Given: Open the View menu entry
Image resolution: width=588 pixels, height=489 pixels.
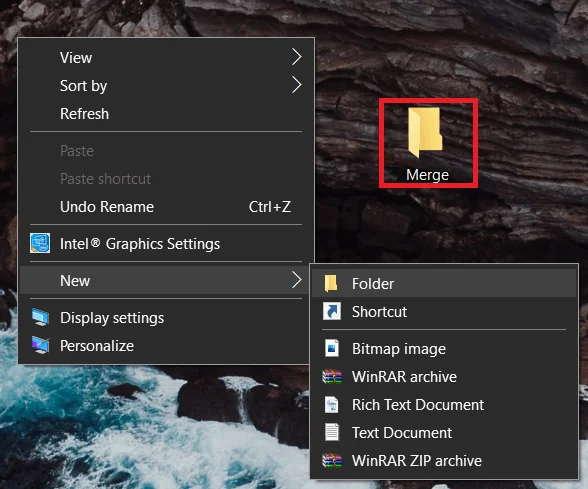Looking at the screenshot, I should (166, 57).
